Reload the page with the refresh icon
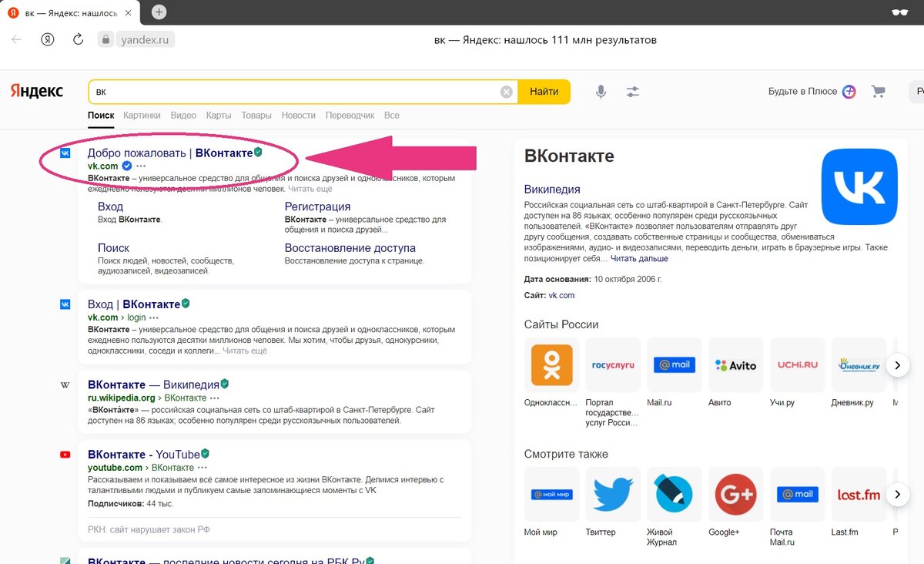The image size is (924, 564). [x=78, y=40]
